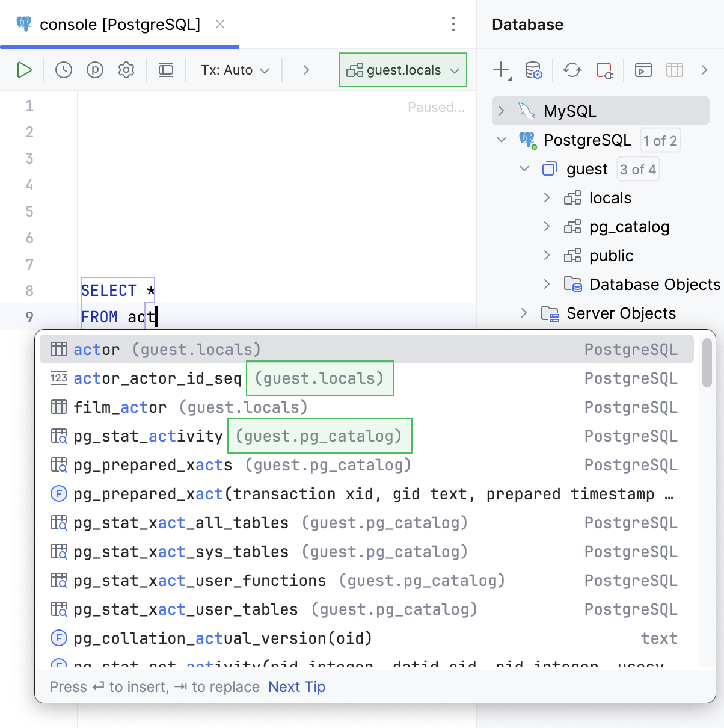This screenshot has width=724, height=728.
Task: Open the three-dot editor options menu
Action: pyautogui.click(x=453, y=25)
